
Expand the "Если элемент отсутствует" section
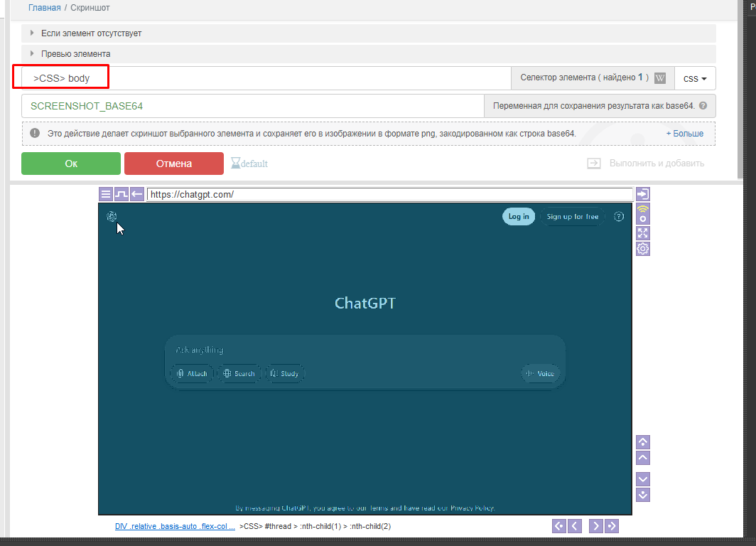pyautogui.click(x=92, y=33)
